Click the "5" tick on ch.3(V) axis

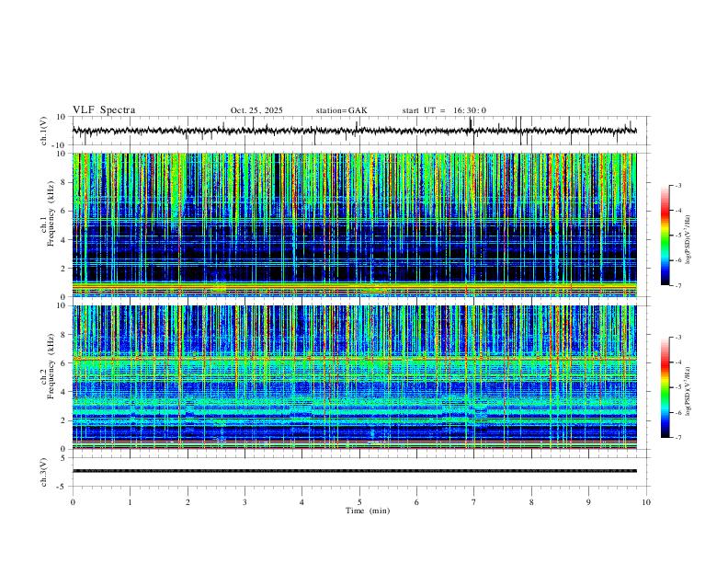coord(64,457)
